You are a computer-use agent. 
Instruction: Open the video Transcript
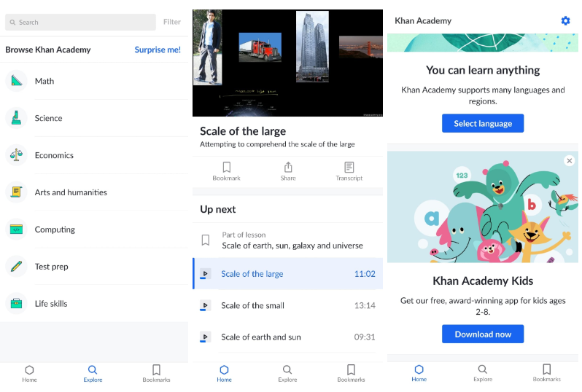coord(349,171)
